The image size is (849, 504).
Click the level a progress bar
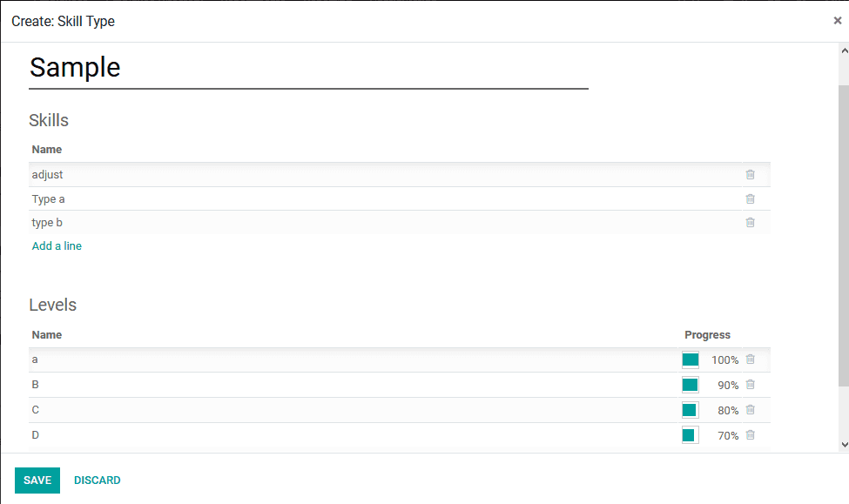click(x=691, y=360)
